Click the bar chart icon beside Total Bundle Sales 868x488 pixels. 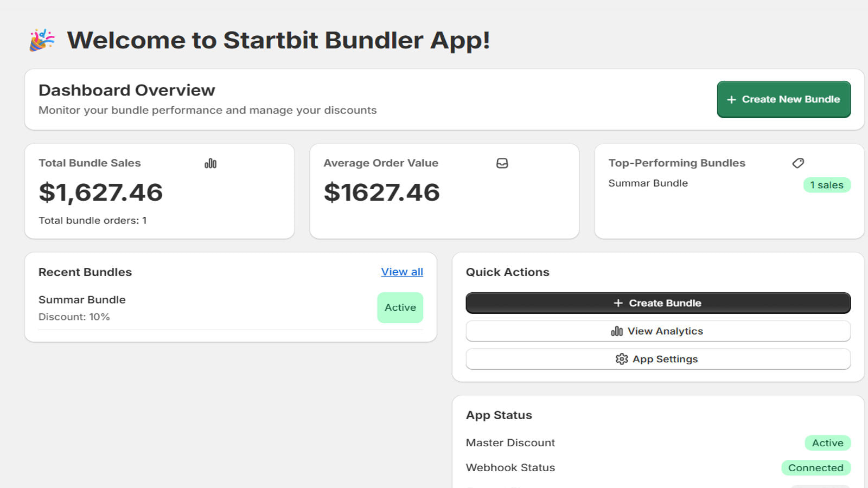(x=210, y=163)
